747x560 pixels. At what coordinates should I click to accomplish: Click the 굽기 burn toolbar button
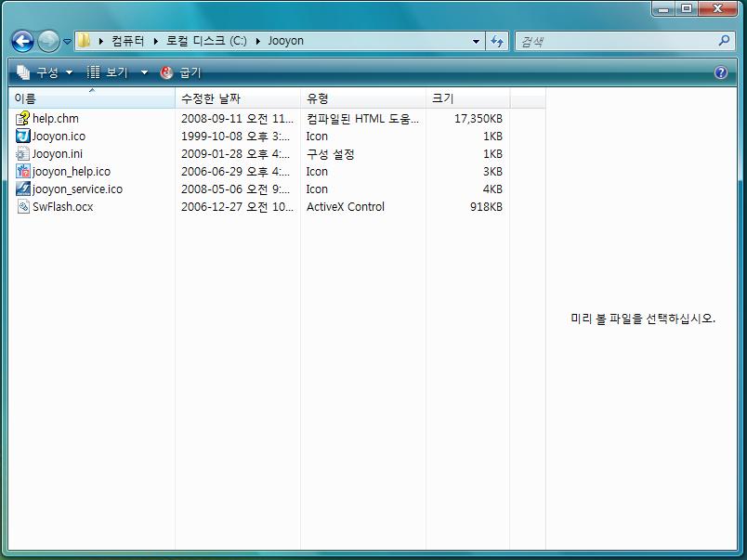click(x=180, y=72)
